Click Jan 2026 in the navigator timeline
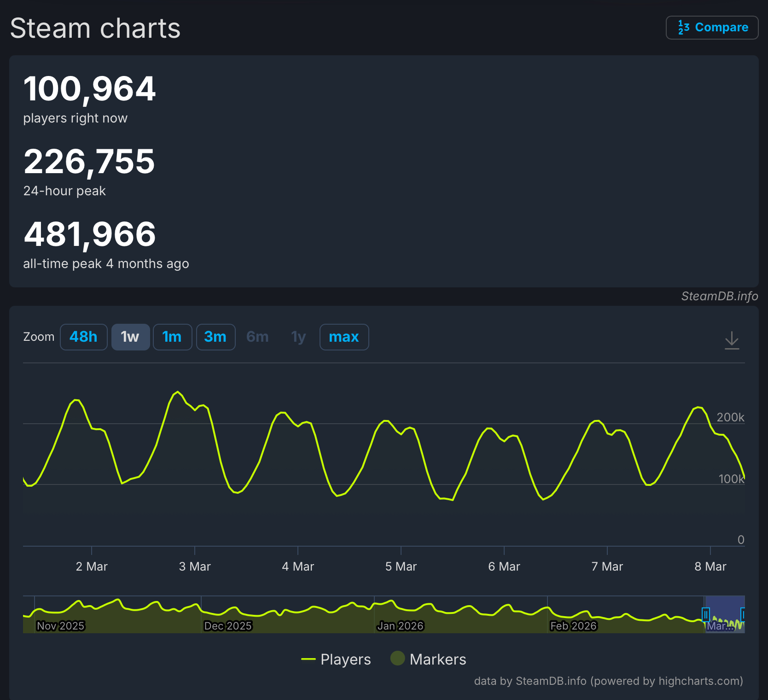 [x=400, y=626]
